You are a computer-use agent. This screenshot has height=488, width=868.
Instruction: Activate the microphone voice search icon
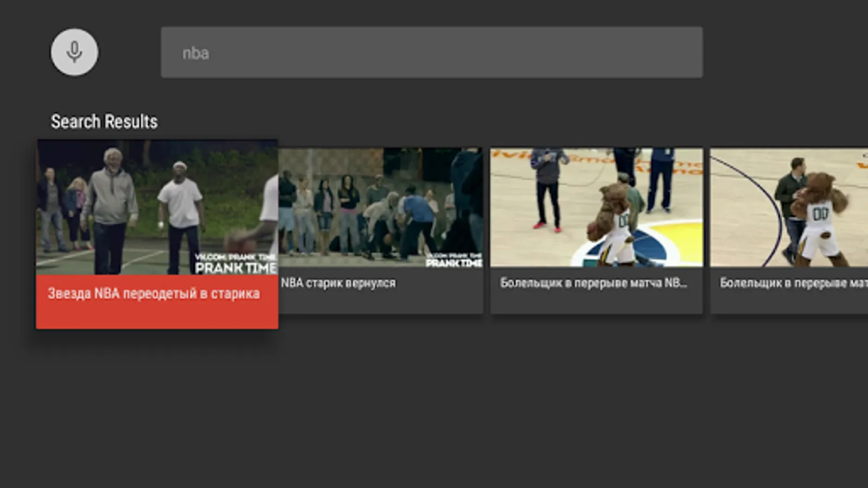[74, 52]
